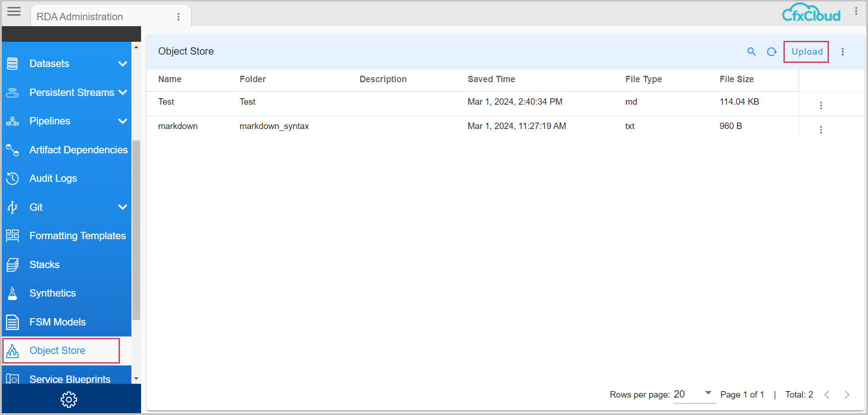This screenshot has width=868, height=415.
Task: Click the Upload button
Action: pos(806,51)
